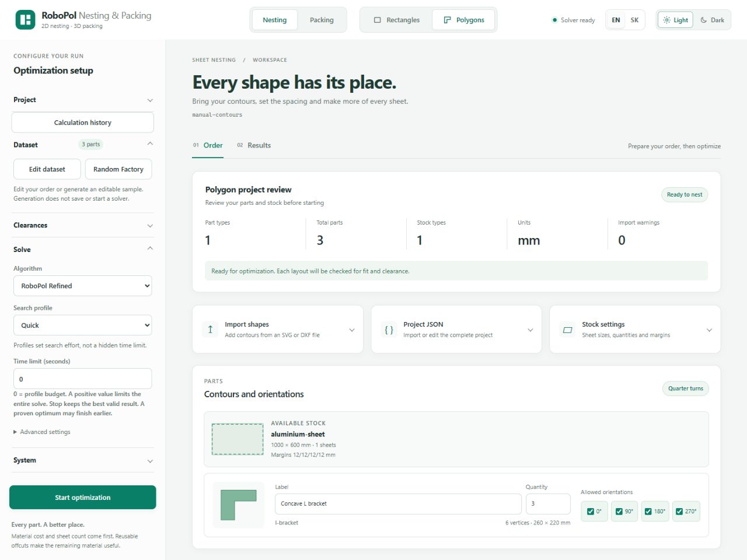Screen dimensions: 747x560
Task: Expand the System section
Action: pyautogui.click(x=83, y=460)
